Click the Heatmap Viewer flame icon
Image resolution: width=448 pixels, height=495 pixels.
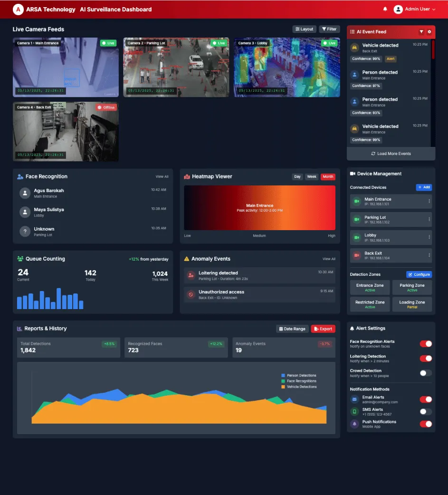(x=187, y=176)
